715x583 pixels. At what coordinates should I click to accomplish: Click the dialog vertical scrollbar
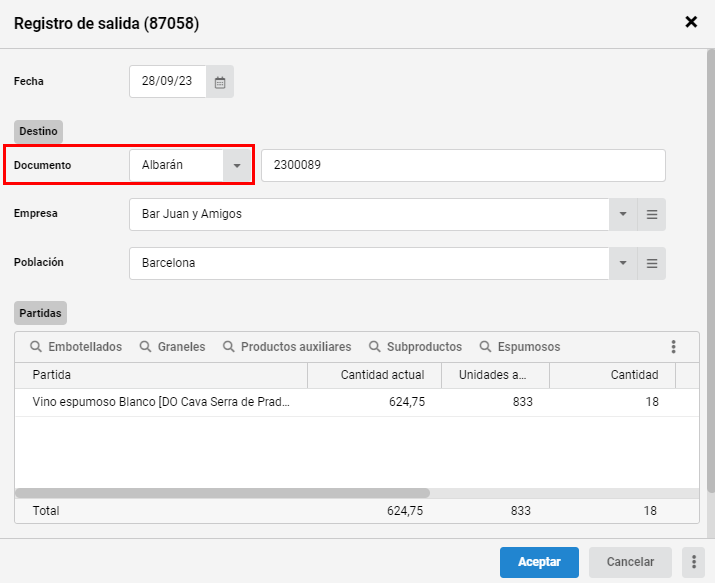pos(711,271)
